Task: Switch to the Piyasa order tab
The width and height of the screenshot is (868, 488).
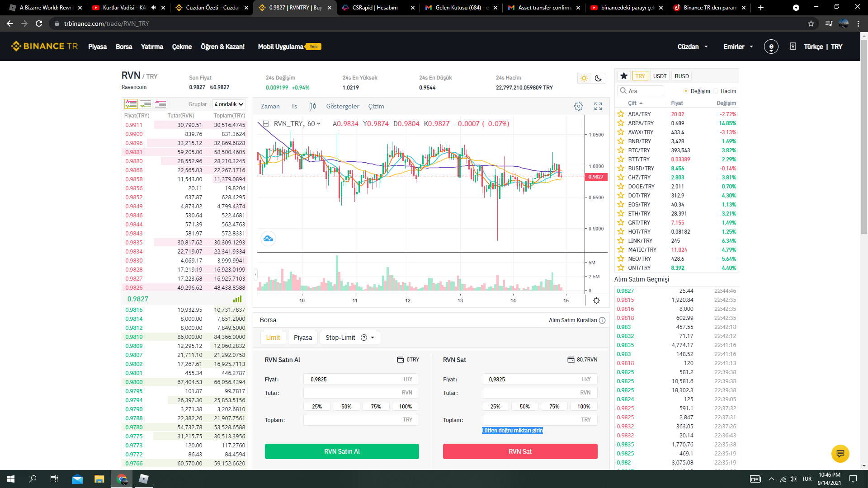Action: click(x=302, y=338)
